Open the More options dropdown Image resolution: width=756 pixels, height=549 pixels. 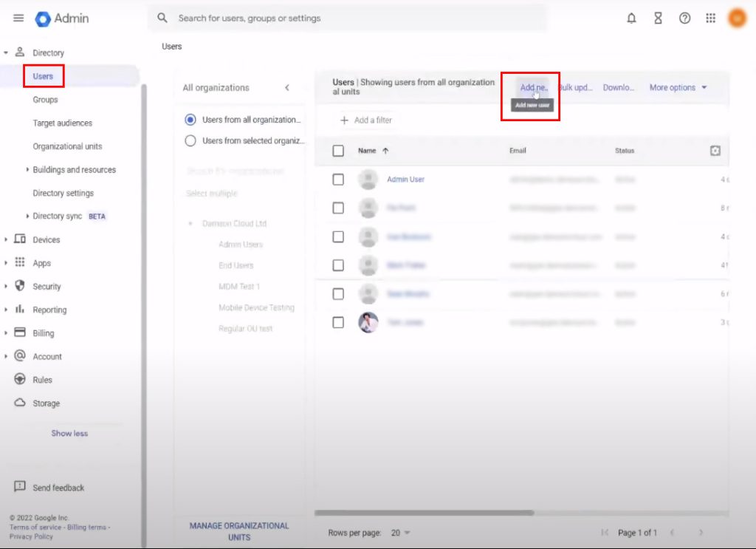(678, 87)
